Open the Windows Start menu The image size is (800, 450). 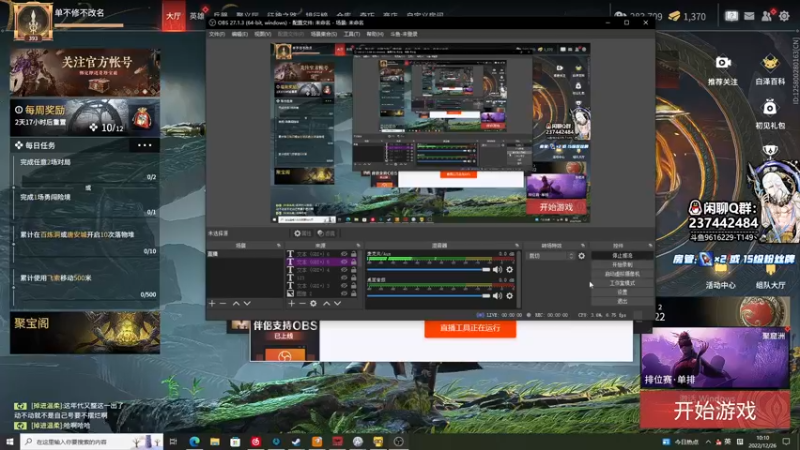coord(10,442)
